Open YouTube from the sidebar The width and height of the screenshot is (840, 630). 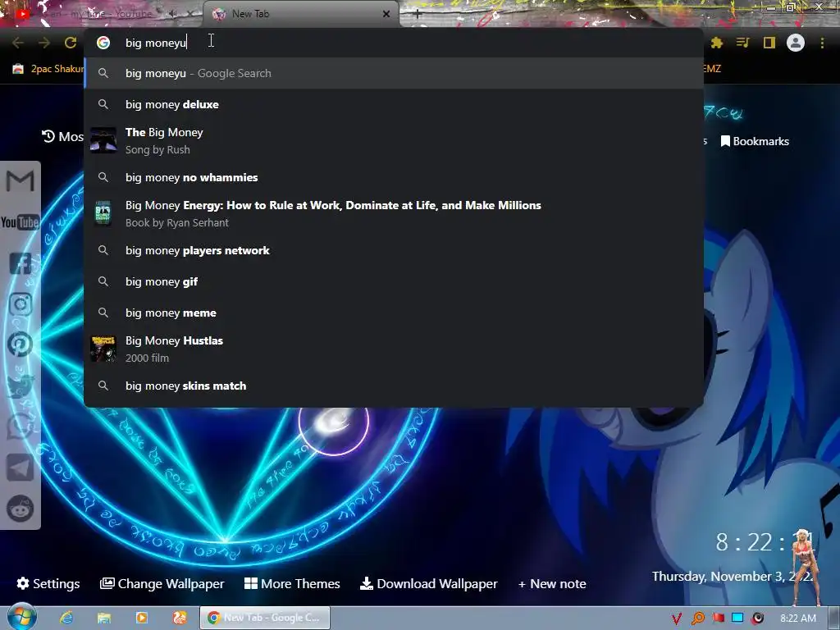[21, 221]
